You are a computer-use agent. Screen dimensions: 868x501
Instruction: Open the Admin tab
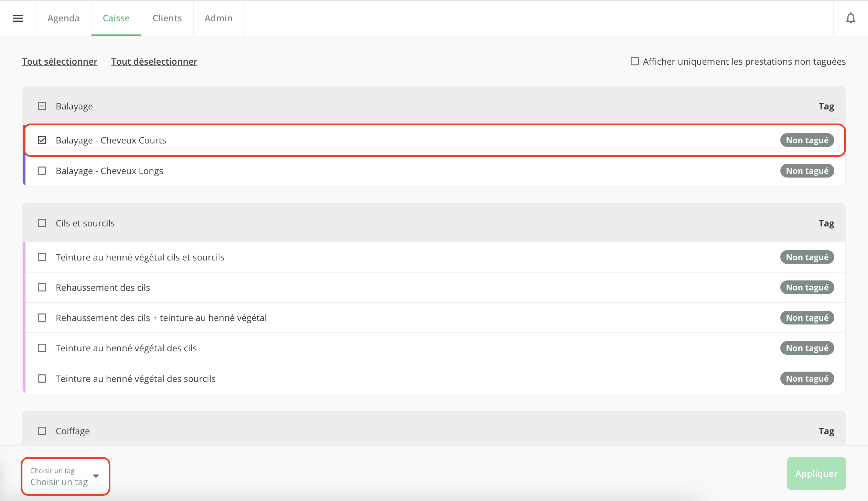(219, 18)
